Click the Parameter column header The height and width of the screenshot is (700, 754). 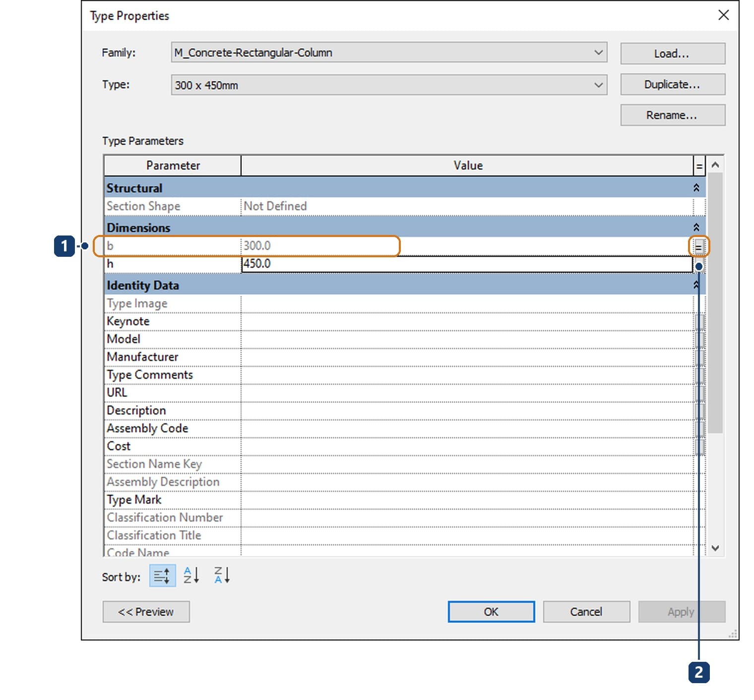(x=173, y=166)
